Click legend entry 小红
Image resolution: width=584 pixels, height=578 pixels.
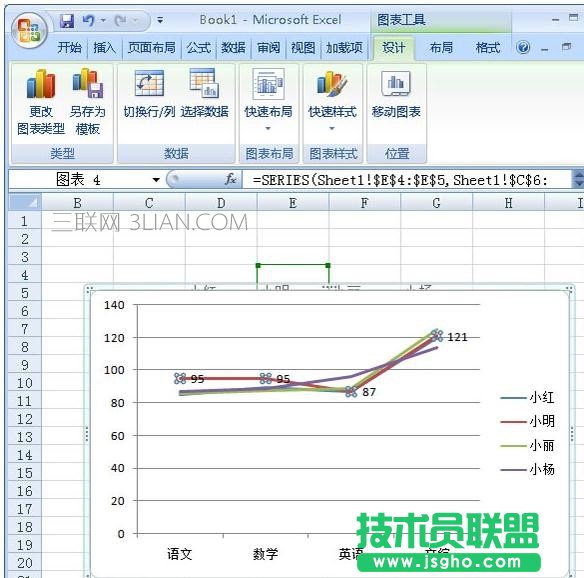pos(527,398)
